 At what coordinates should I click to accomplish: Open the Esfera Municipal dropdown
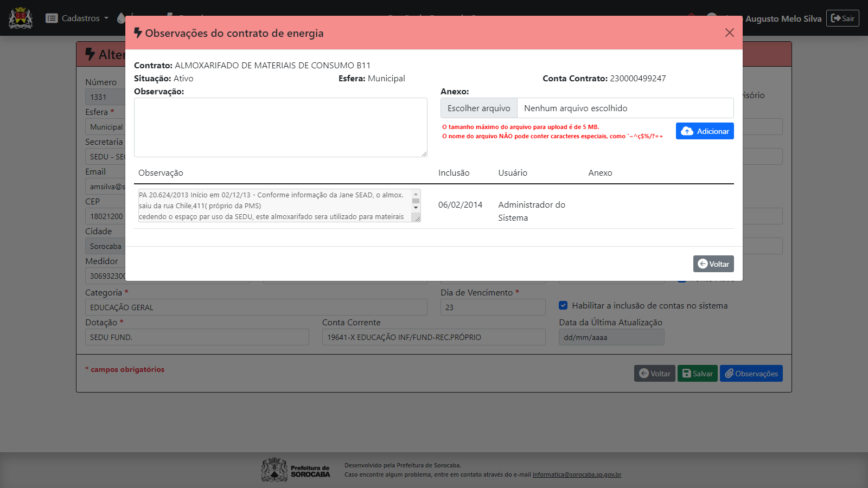pos(105,127)
